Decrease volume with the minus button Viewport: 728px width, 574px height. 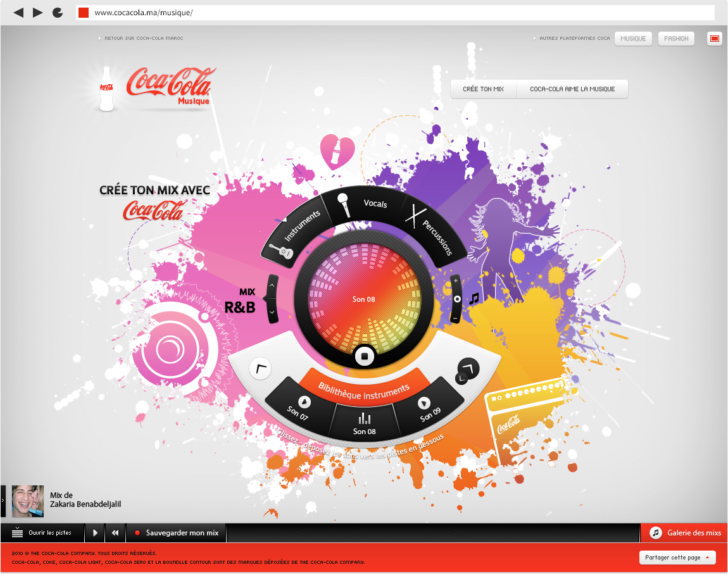tap(455, 318)
